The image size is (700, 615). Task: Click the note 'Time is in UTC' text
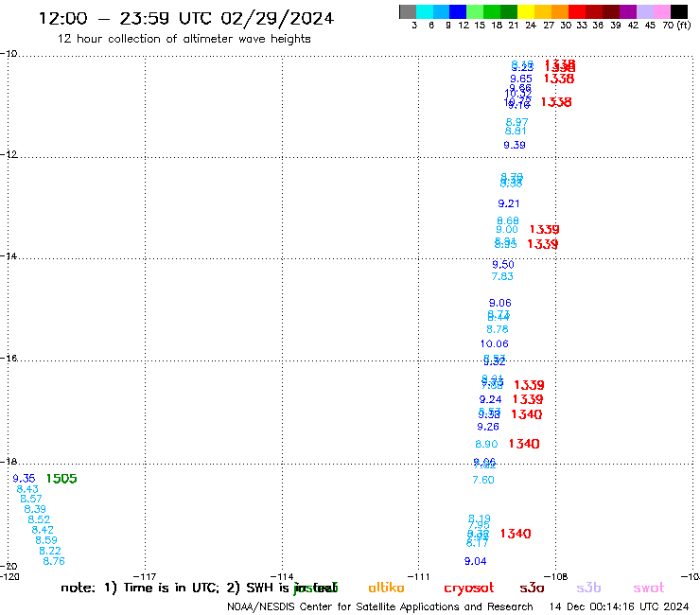[x=171, y=588]
